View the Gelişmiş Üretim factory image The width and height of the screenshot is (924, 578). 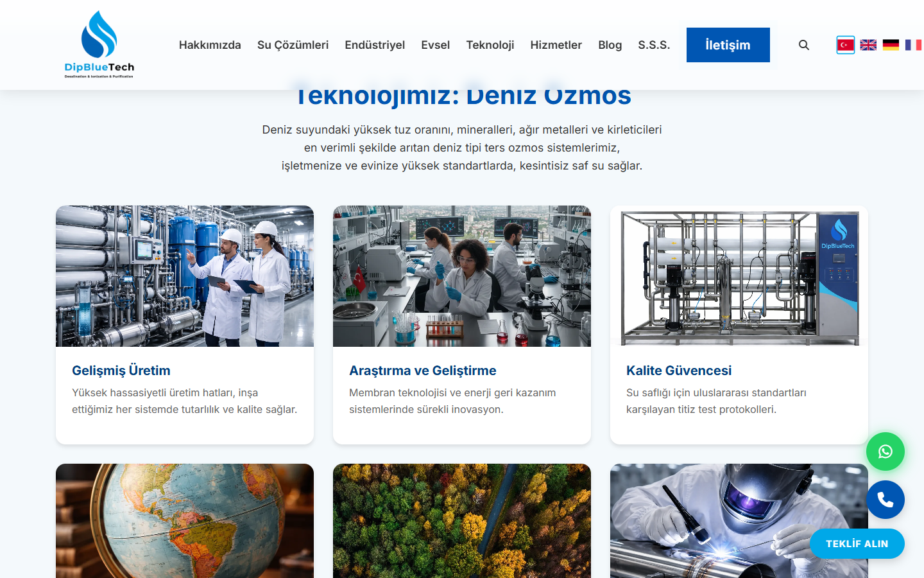coord(185,276)
